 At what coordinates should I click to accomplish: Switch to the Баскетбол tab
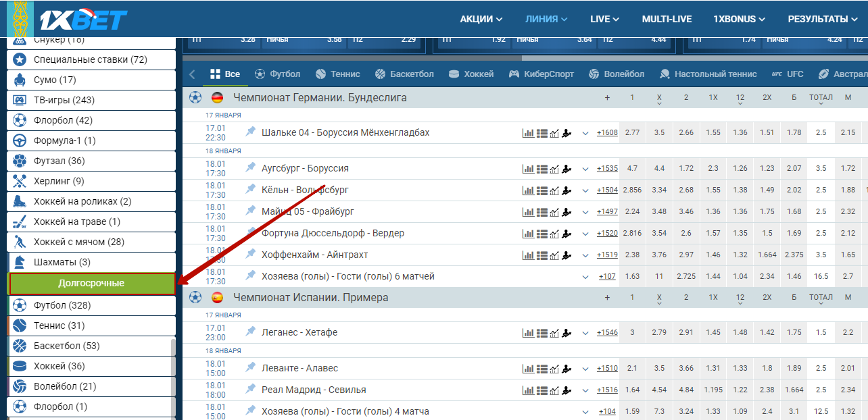(x=404, y=74)
